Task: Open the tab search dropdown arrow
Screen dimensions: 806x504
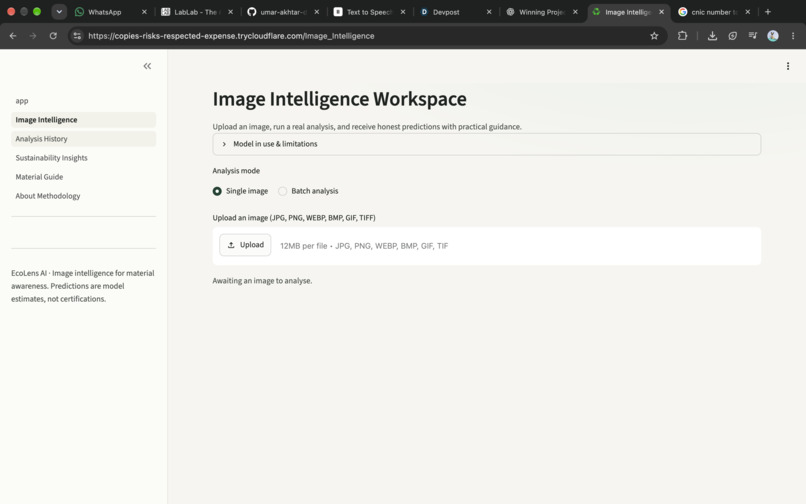Action: pyautogui.click(x=59, y=12)
